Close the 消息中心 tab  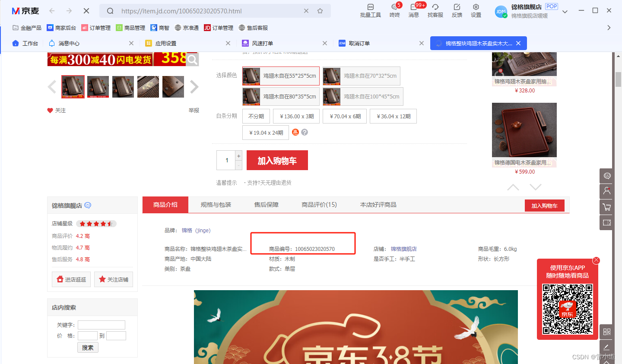tap(131, 43)
